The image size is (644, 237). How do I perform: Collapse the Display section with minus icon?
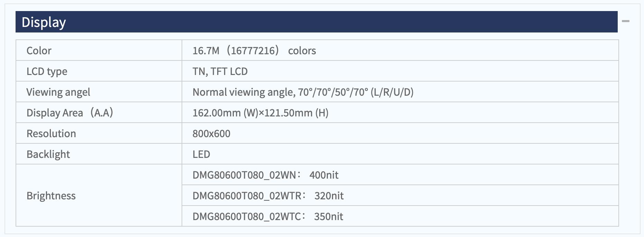pyautogui.click(x=625, y=21)
